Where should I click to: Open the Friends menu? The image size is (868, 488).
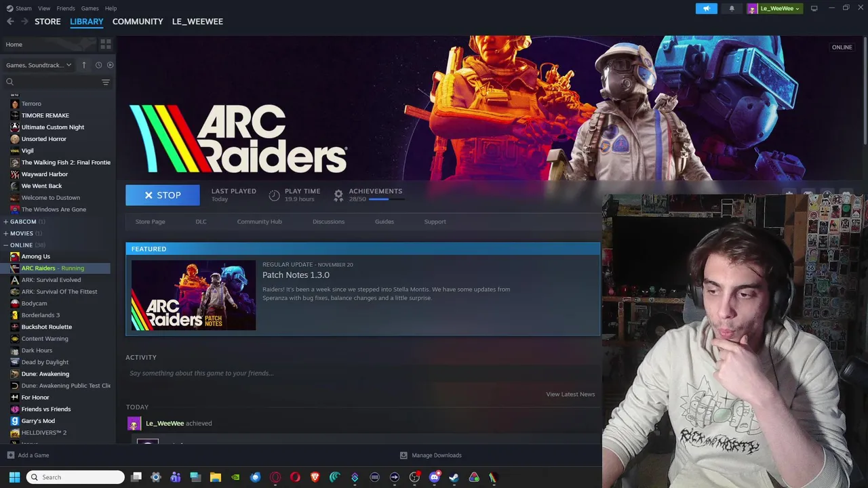(x=66, y=8)
